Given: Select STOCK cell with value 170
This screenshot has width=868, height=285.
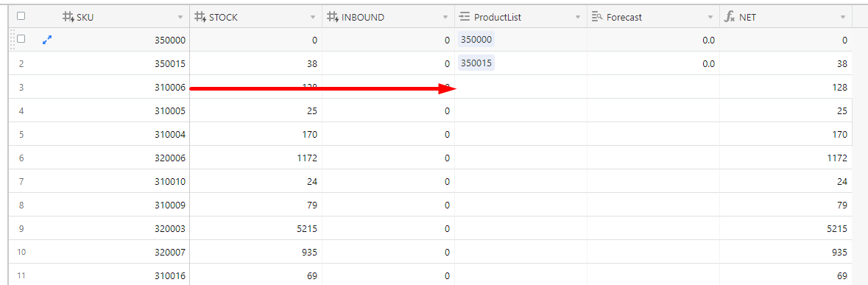Looking at the screenshot, I should point(255,134).
